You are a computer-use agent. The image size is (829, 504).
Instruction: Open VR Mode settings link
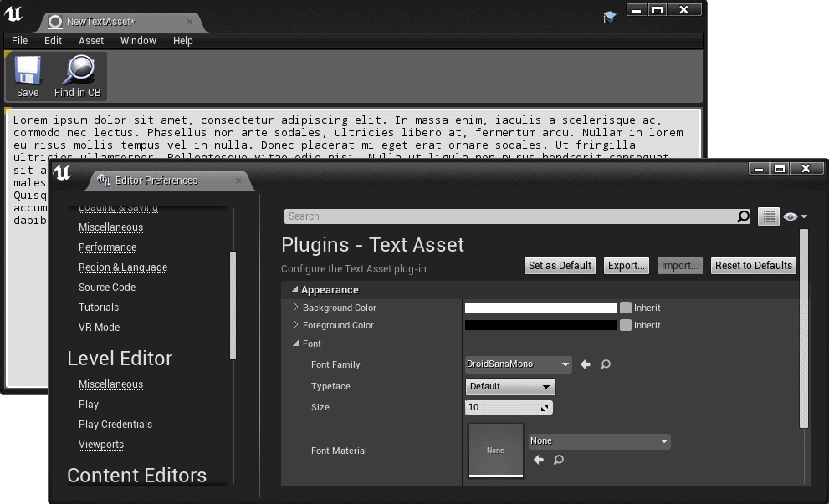pos(100,328)
